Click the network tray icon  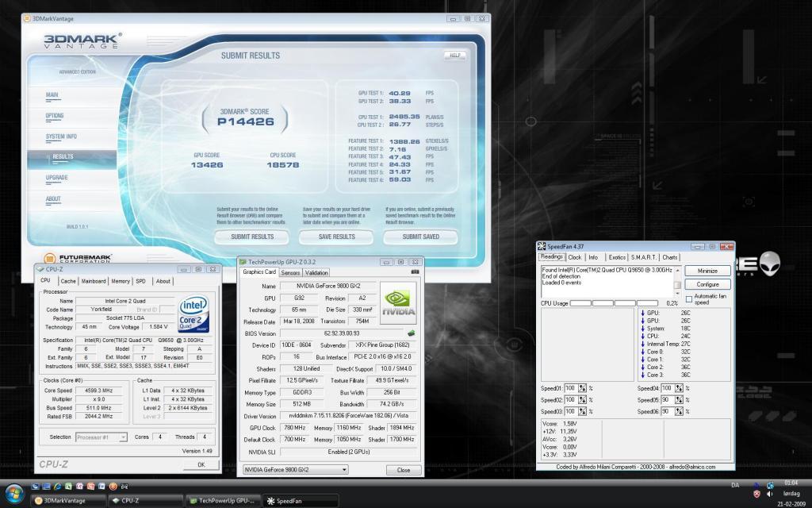[770, 486]
